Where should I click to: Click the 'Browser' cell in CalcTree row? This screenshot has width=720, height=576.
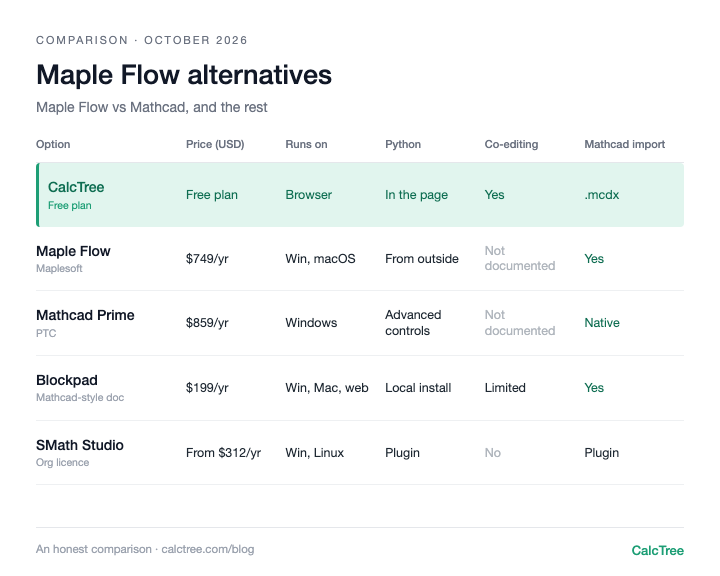pos(309,195)
